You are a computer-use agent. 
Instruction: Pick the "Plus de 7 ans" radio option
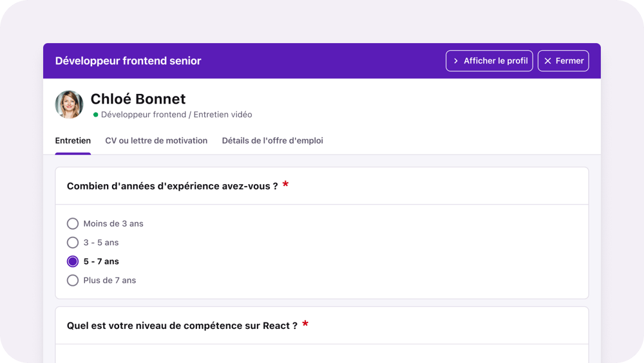click(73, 281)
